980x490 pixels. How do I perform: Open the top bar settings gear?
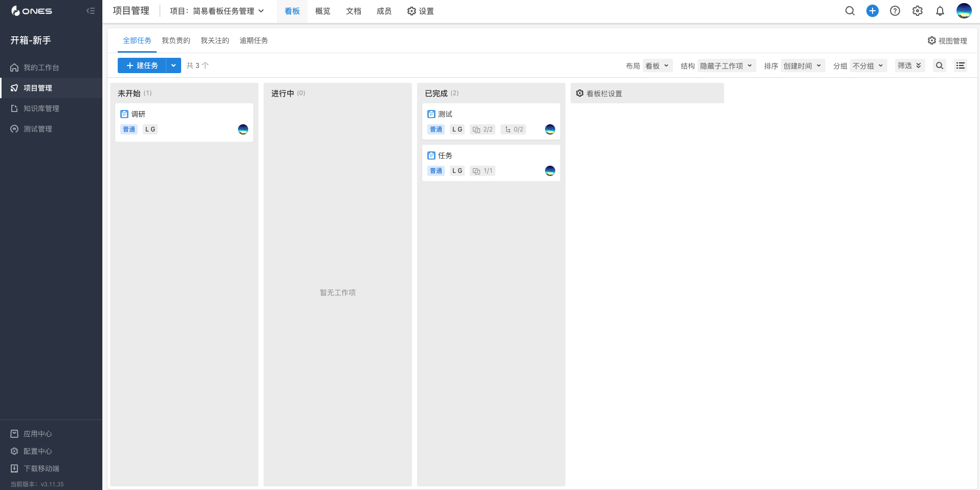point(918,11)
